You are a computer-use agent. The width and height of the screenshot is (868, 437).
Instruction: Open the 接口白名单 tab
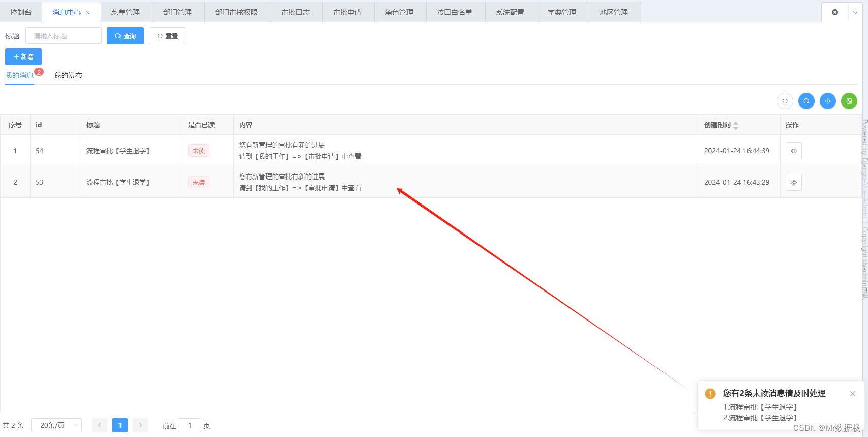[x=455, y=12]
